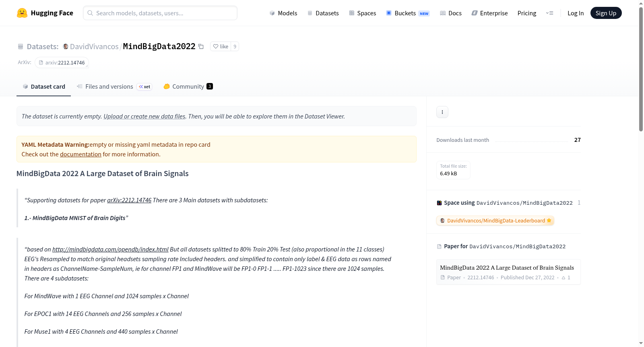Click the DavidVivancos avatar beside the dataset title
The width and height of the screenshot is (644, 347).
coord(66,46)
